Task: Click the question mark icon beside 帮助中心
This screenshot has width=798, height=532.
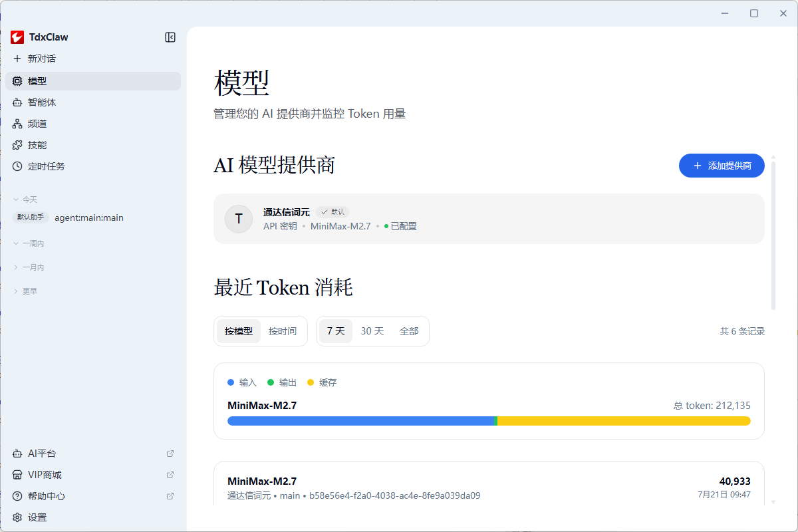Action: click(17, 496)
